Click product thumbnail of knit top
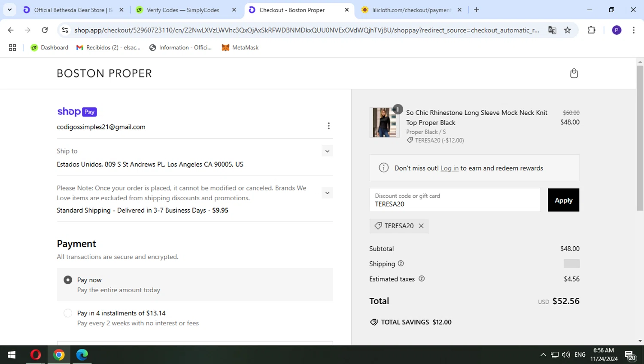This screenshot has width=644, height=364. [384, 122]
